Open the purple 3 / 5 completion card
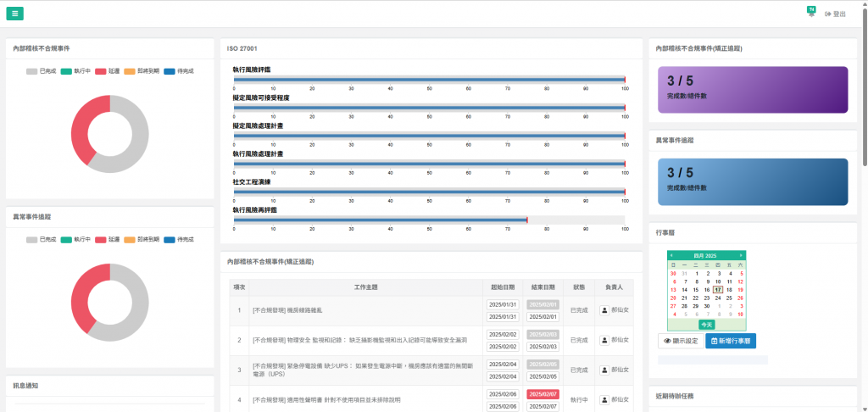The image size is (868, 412). click(753, 90)
